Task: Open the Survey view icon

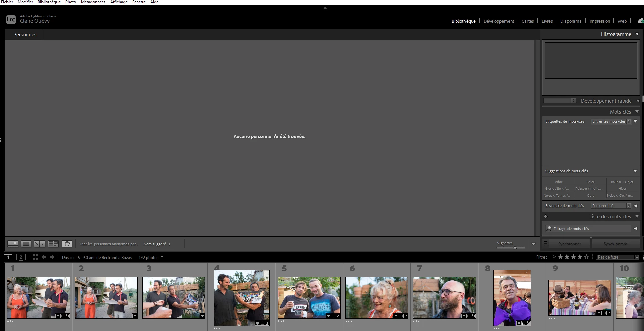Action: [53, 244]
